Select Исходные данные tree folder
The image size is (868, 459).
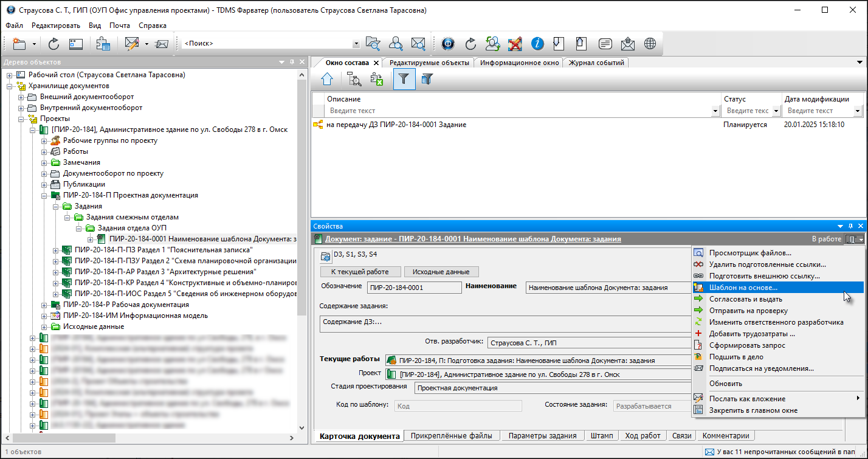click(93, 326)
